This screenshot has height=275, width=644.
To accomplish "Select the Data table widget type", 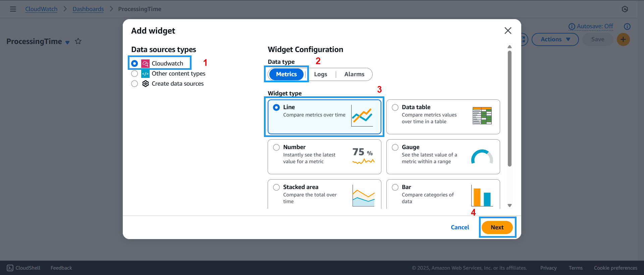I will (395, 107).
